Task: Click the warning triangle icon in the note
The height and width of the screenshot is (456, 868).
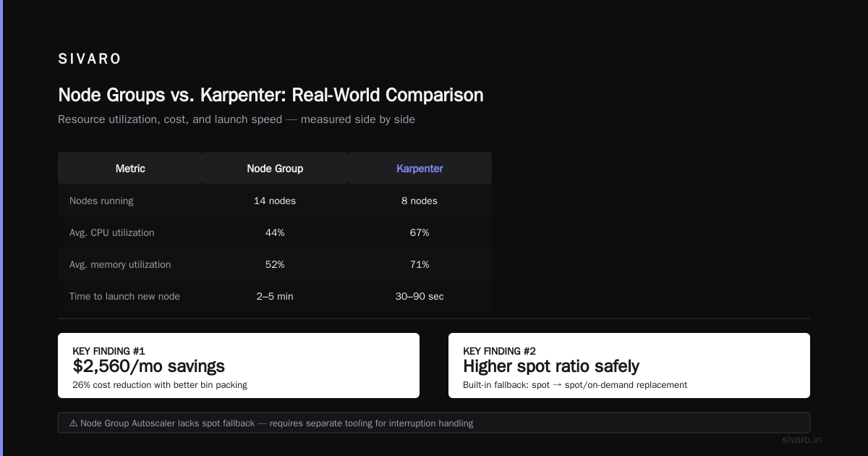Action: 74,423
